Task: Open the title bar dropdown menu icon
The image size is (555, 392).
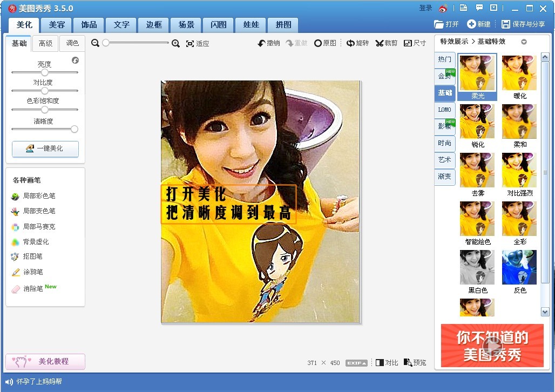Action: (x=493, y=8)
